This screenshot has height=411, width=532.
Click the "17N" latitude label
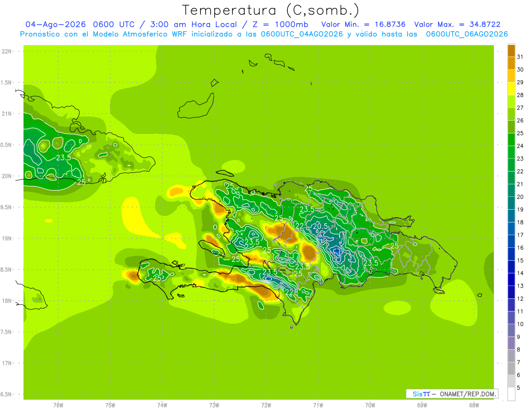click(x=7, y=363)
